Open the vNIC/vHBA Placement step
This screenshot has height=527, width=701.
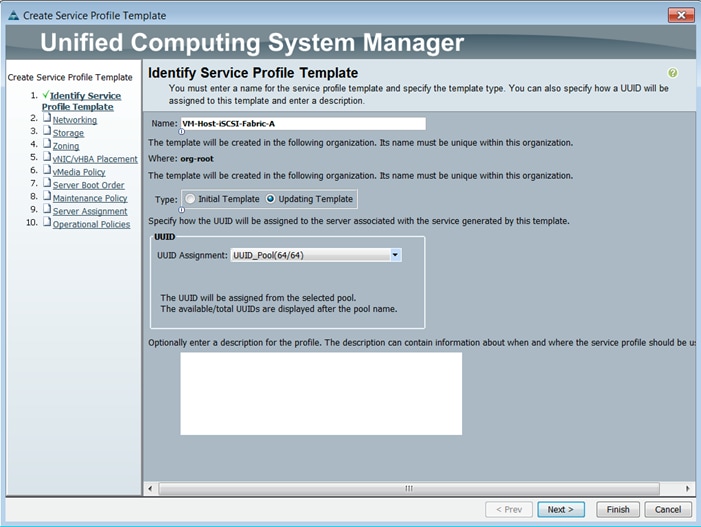(x=95, y=159)
